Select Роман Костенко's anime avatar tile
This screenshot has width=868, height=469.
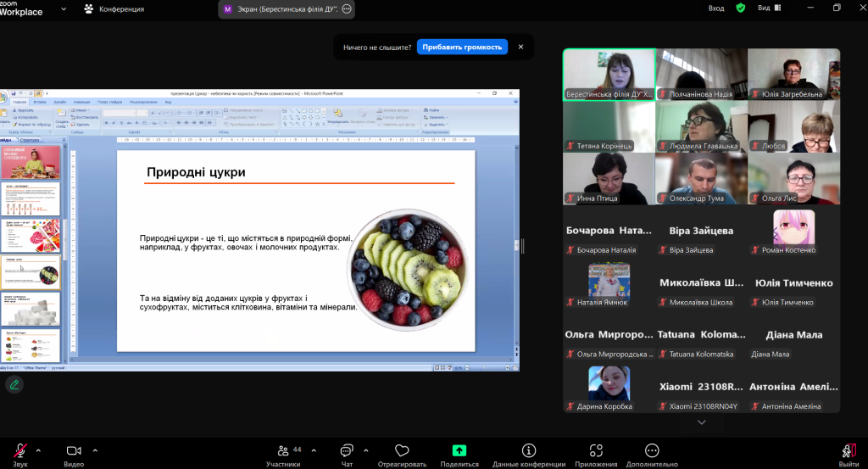793,232
